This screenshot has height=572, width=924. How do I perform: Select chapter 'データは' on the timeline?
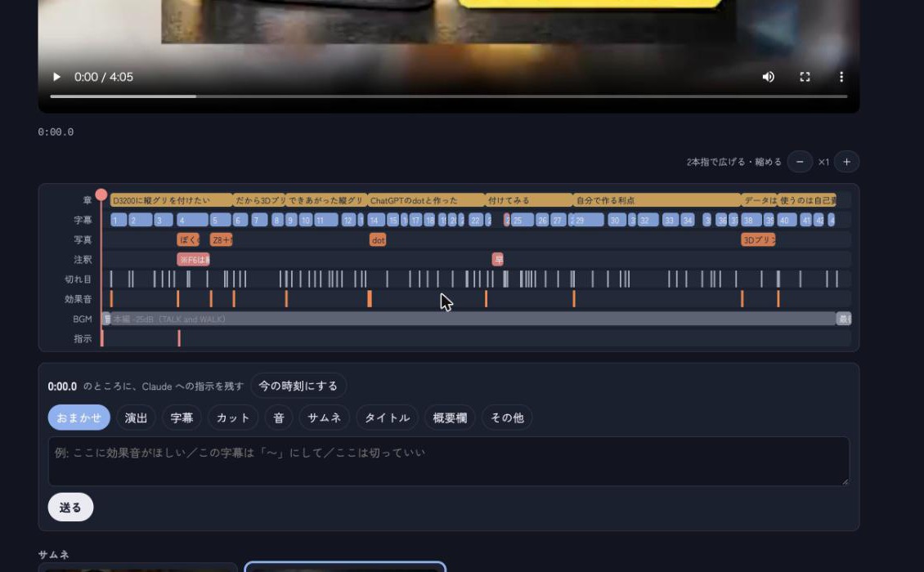coord(760,200)
